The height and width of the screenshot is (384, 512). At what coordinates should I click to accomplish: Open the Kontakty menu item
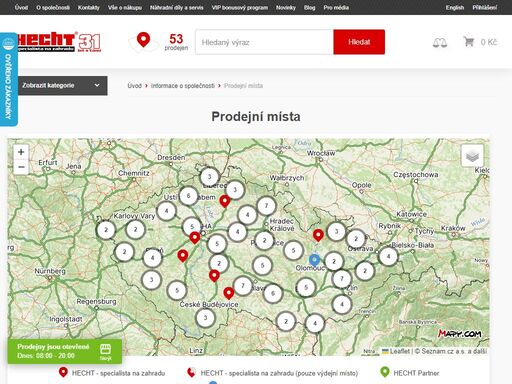(x=89, y=7)
